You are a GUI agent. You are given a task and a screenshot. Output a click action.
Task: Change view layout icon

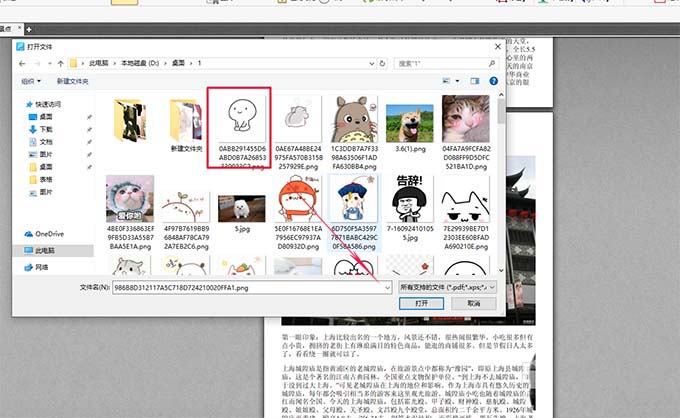[x=446, y=81]
